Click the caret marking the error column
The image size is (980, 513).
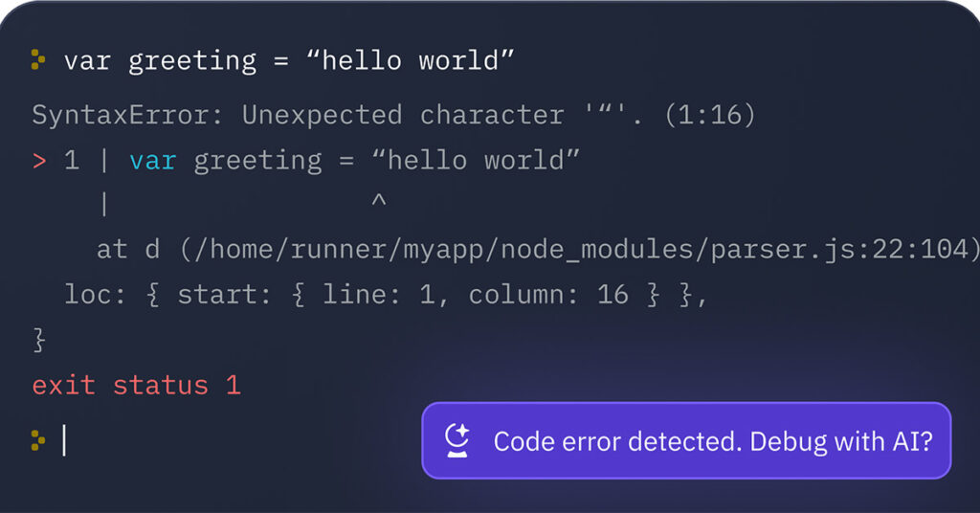(379, 204)
